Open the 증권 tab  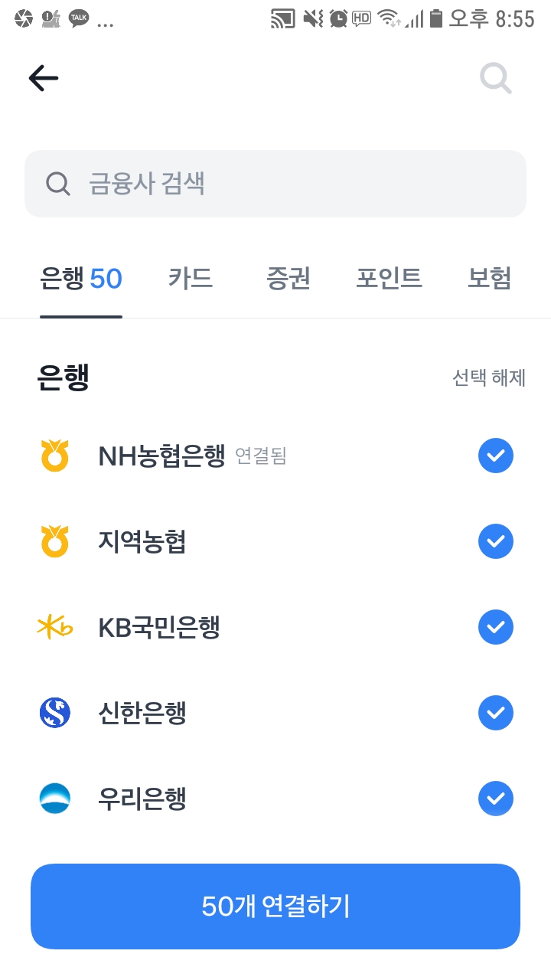pos(289,279)
